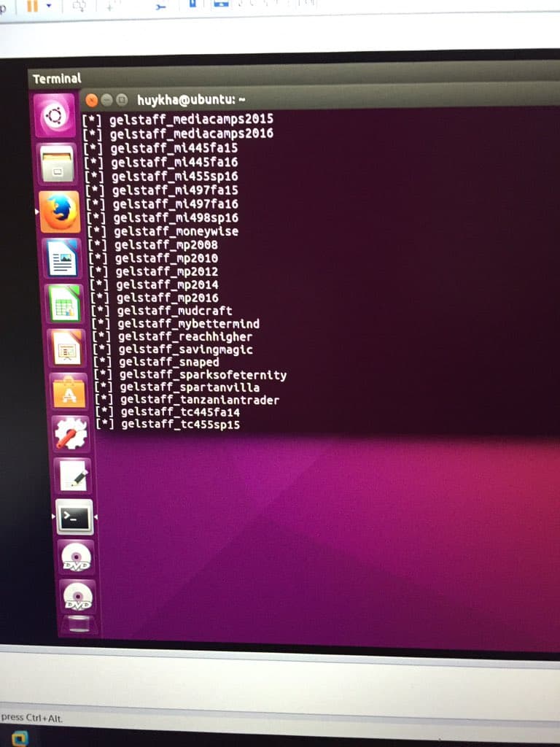
Task: Click the text gelstaff_mi497fa15
Action: pyautogui.click(x=175, y=190)
